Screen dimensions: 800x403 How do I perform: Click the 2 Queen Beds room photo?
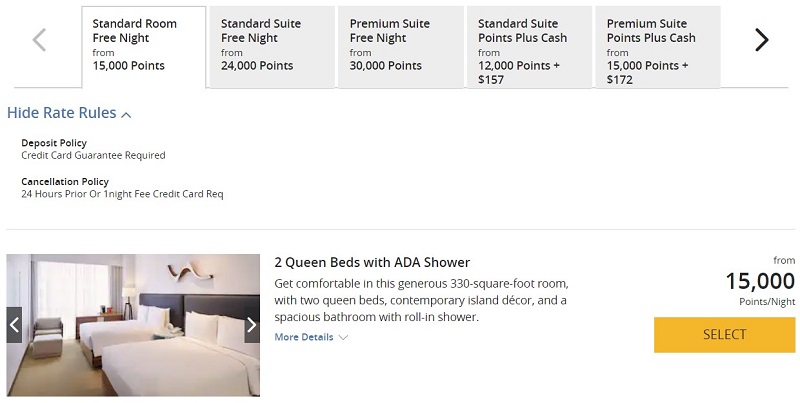133,325
